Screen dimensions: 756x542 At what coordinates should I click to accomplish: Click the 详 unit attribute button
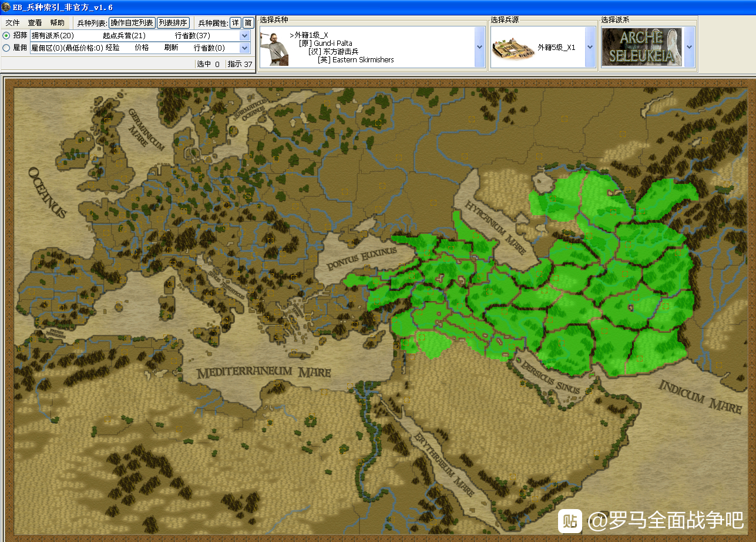click(235, 23)
